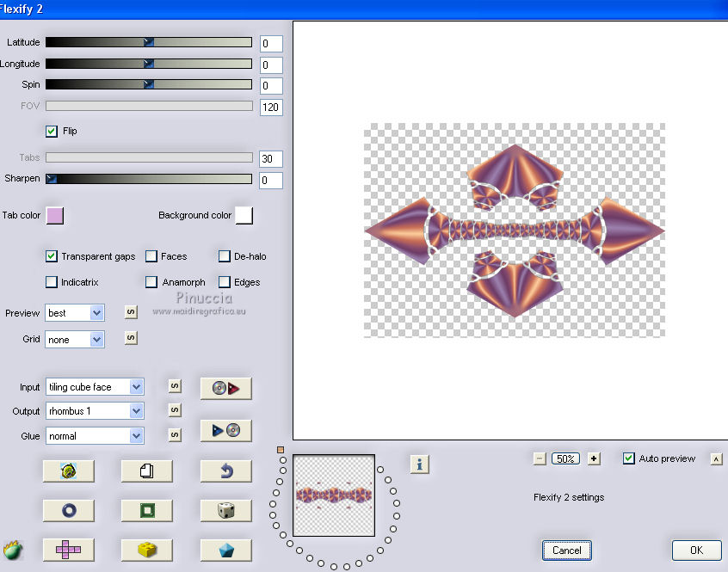Open the Grid dropdown
The height and width of the screenshot is (572, 728).
[75, 340]
